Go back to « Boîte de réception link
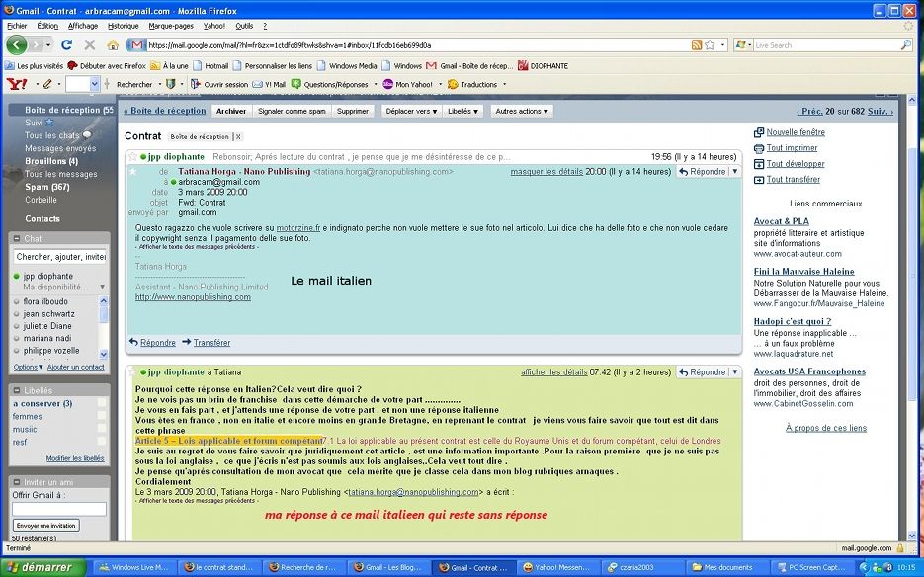Viewport: 924px width, 577px height. (x=165, y=111)
